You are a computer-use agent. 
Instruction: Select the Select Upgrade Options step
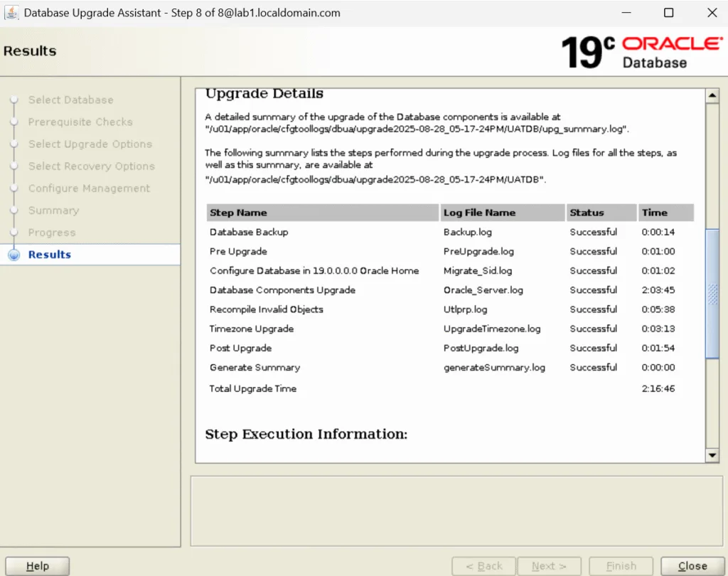click(90, 144)
